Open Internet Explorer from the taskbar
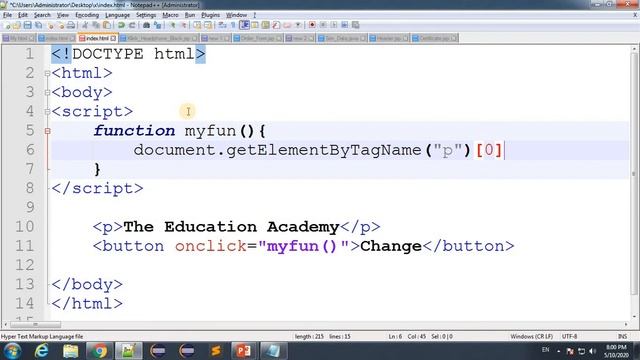 click(42, 351)
